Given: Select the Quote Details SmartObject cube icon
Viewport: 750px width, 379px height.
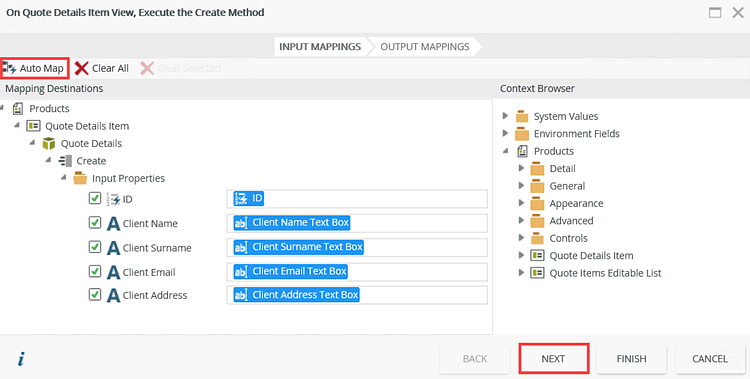Looking at the screenshot, I should [49, 144].
